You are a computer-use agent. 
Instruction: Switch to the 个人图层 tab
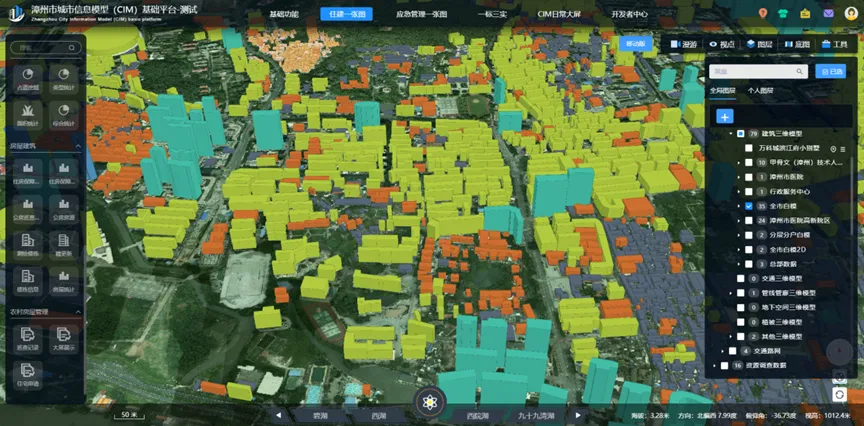(760, 91)
